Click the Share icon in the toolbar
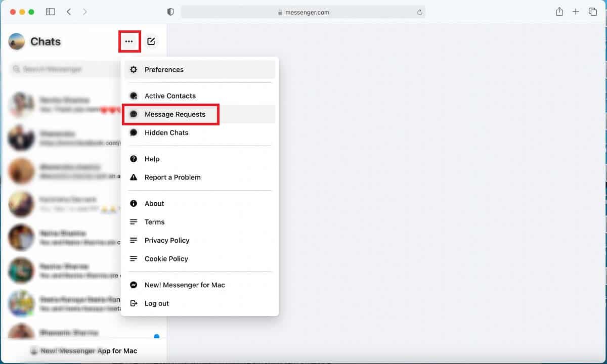This screenshot has width=607, height=364. click(x=559, y=12)
